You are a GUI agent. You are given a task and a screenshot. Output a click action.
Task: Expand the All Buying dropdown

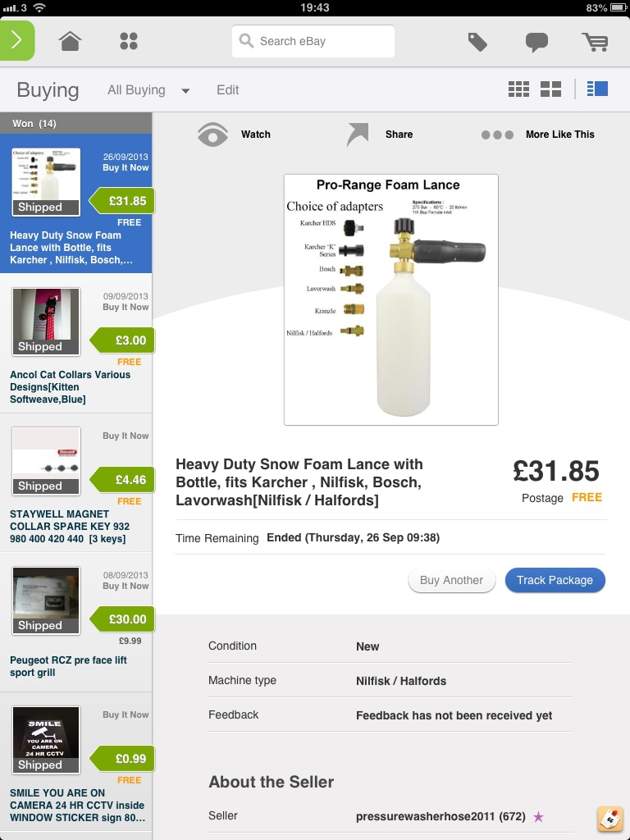click(x=148, y=90)
